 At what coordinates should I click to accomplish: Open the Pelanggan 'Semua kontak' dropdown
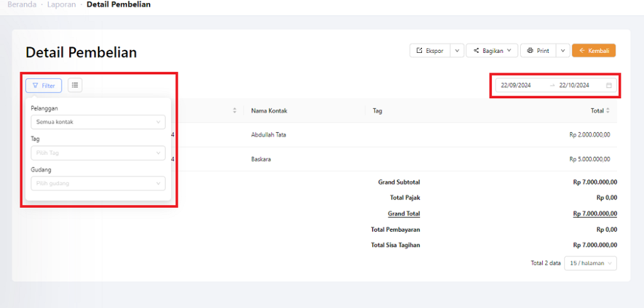pyautogui.click(x=98, y=122)
